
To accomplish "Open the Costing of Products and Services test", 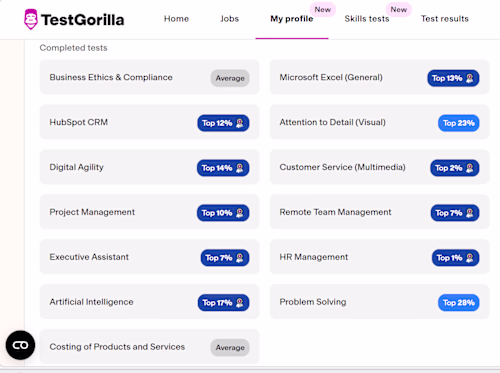I will coord(149,347).
